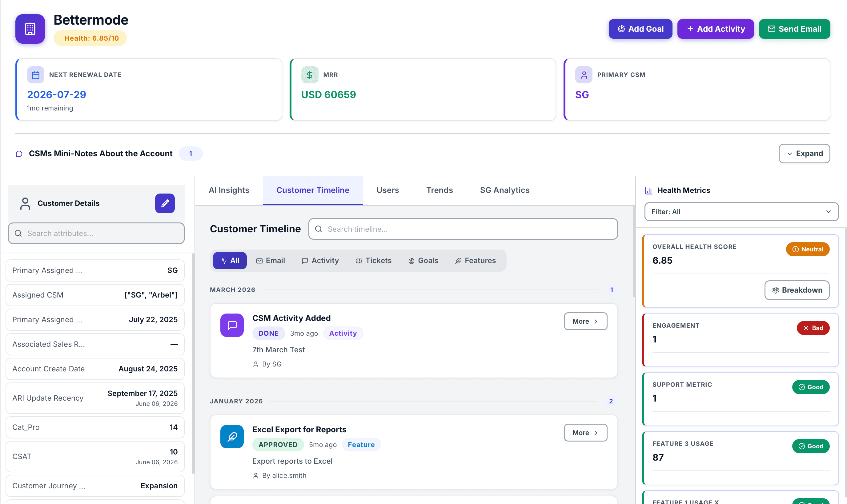Click the Primary CSM person icon
Viewport: 847px width, 504px height.
[x=584, y=75]
